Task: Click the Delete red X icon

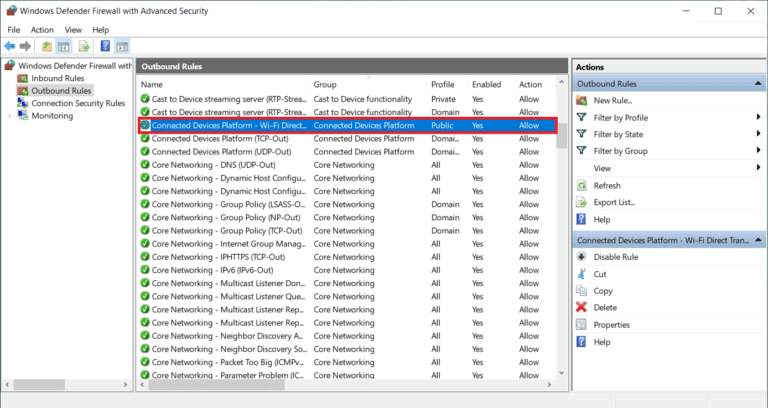Action: (582, 307)
